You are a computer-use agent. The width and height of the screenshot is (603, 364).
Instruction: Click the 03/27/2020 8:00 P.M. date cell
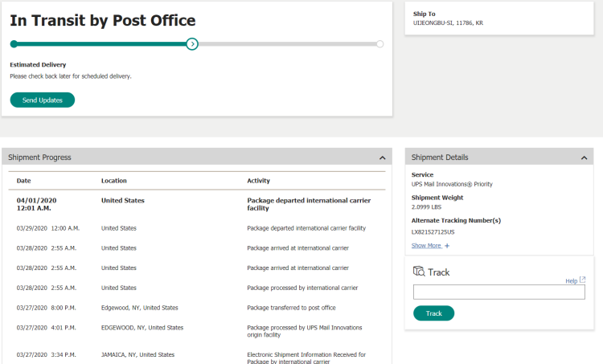46,308
